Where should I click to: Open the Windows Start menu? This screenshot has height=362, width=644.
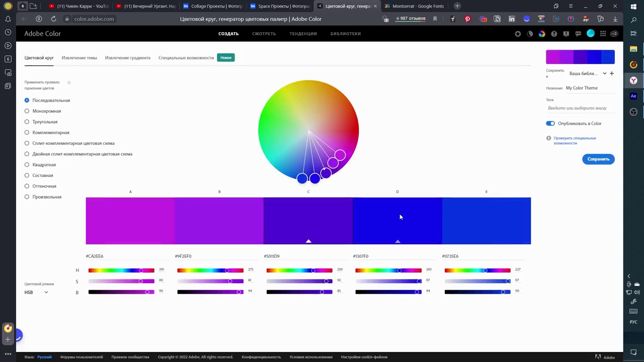tap(633, 6)
